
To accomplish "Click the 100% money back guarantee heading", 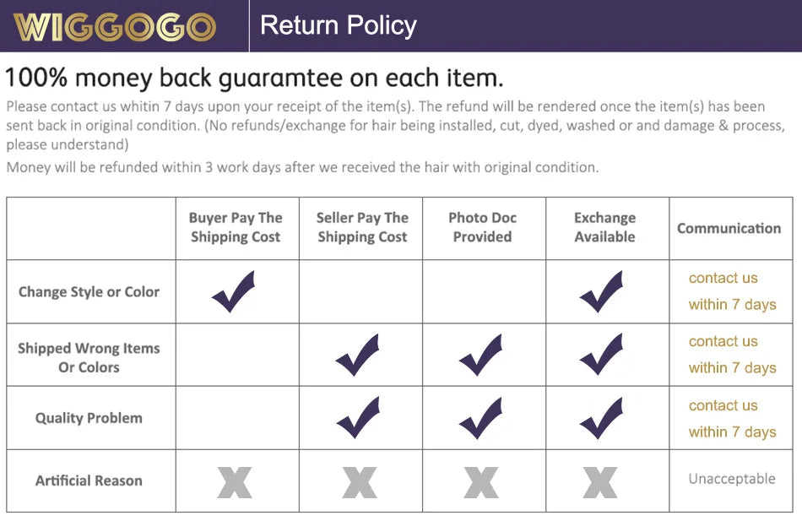I will tap(254, 78).
